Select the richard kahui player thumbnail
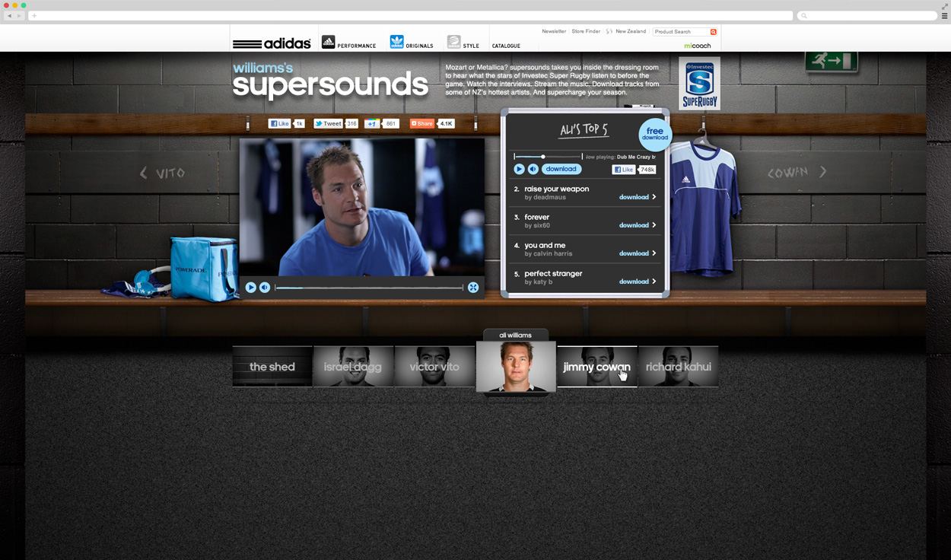 tap(678, 367)
